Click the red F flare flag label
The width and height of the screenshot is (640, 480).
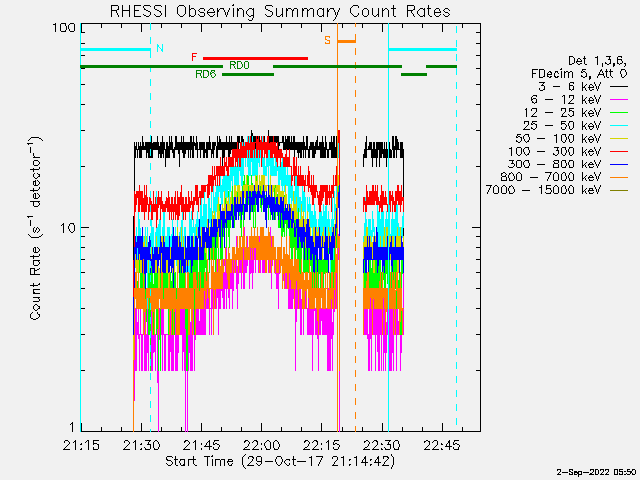[194, 57]
